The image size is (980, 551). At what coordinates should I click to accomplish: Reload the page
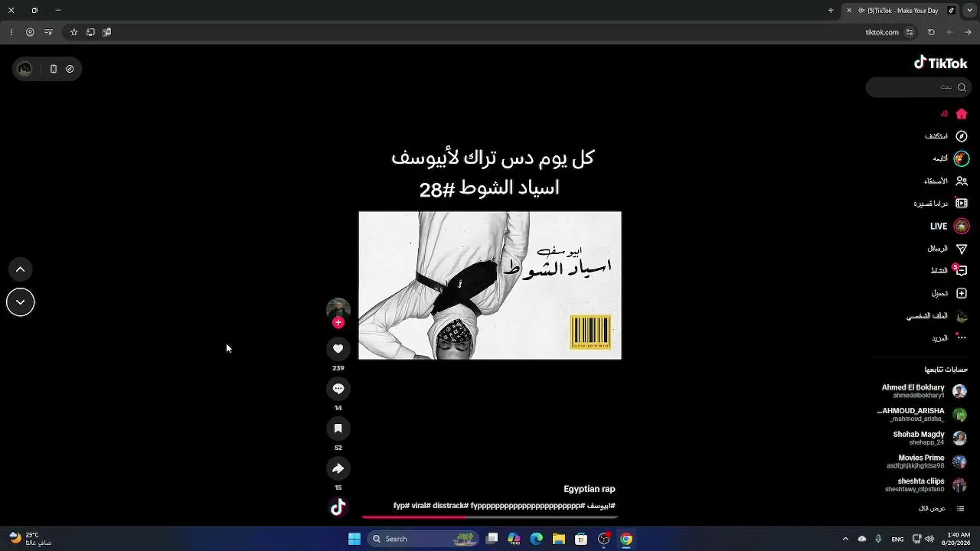931,32
